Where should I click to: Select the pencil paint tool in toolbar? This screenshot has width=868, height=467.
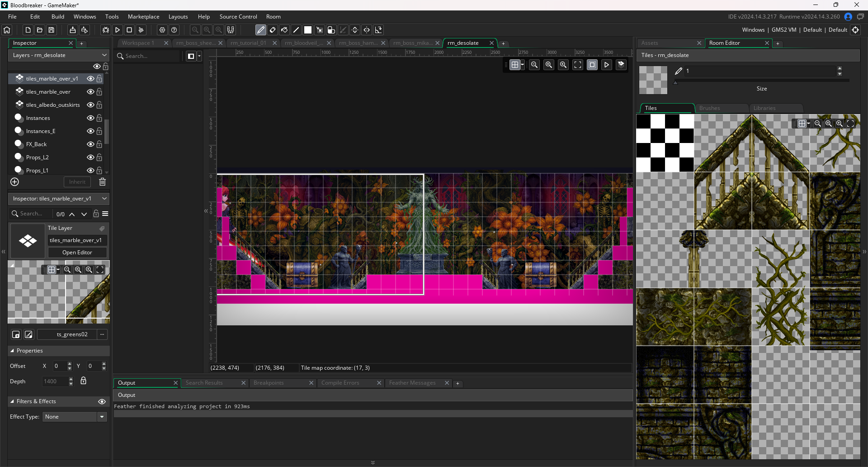(261, 30)
